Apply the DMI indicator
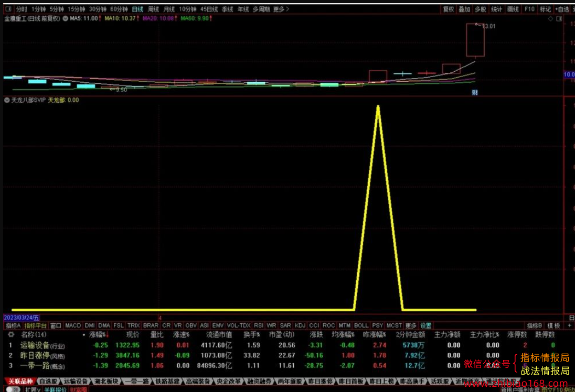The width and height of the screenshot is (575, 392). tap(90, 325)
